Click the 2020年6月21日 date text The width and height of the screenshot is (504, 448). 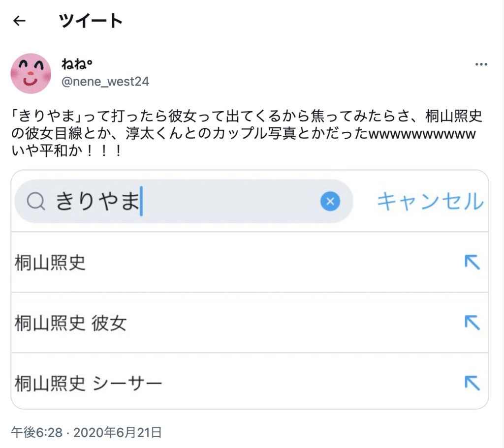117,433
